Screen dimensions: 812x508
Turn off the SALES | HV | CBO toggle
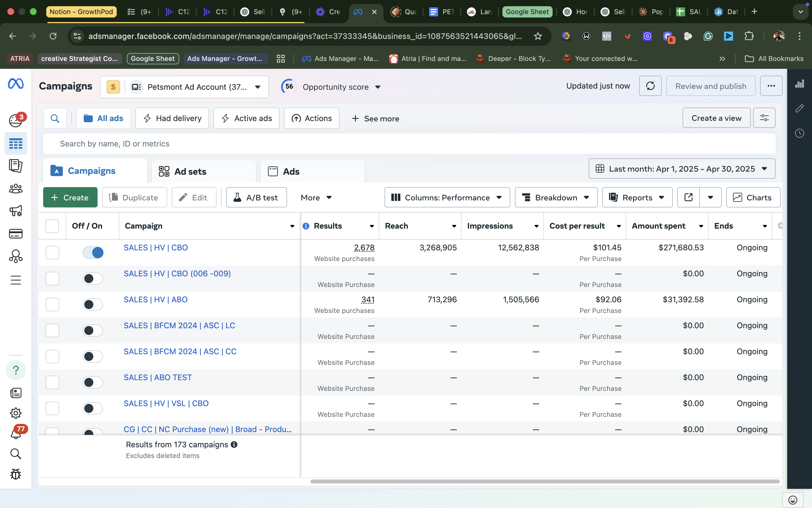point(93,253)
